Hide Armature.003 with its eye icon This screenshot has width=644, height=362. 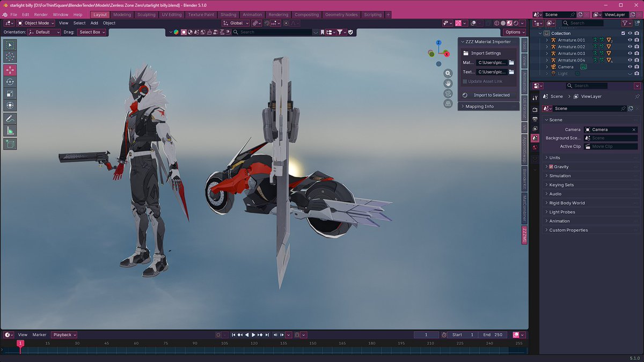[630, 54]
